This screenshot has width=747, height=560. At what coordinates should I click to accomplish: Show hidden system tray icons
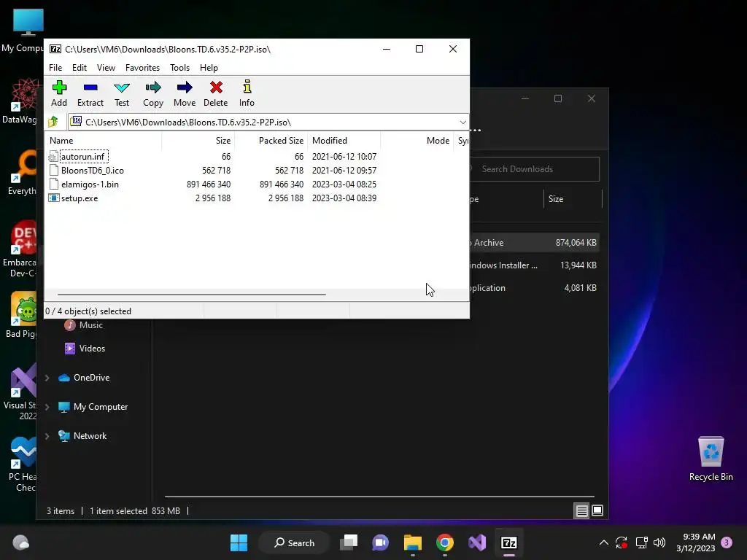pyautogui.click(x=603, y=542)
